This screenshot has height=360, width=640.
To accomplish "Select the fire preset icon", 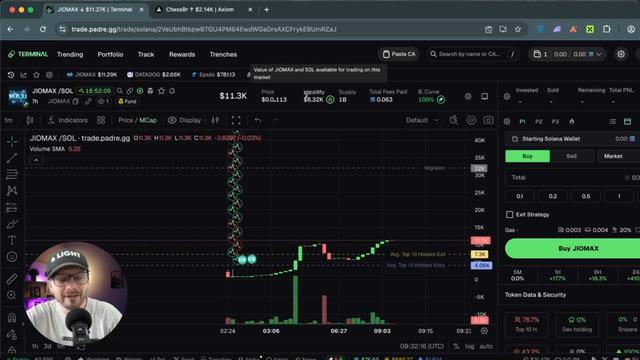I will coord(572,121).
